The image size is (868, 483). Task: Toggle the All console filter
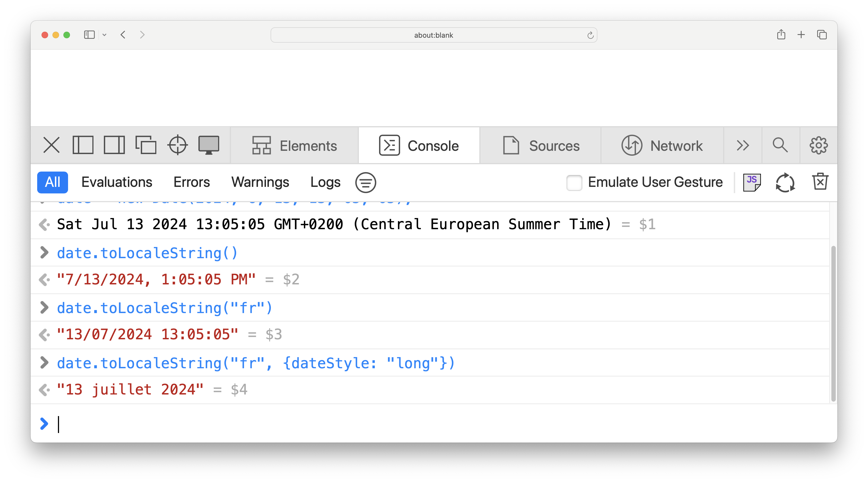click(x=52, y=182)
